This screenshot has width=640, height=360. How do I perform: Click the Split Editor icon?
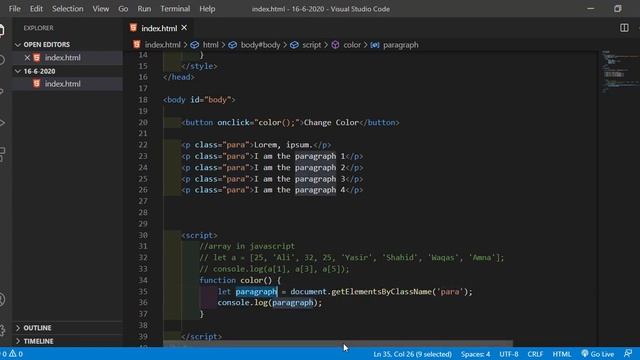[x=624, y=28]
